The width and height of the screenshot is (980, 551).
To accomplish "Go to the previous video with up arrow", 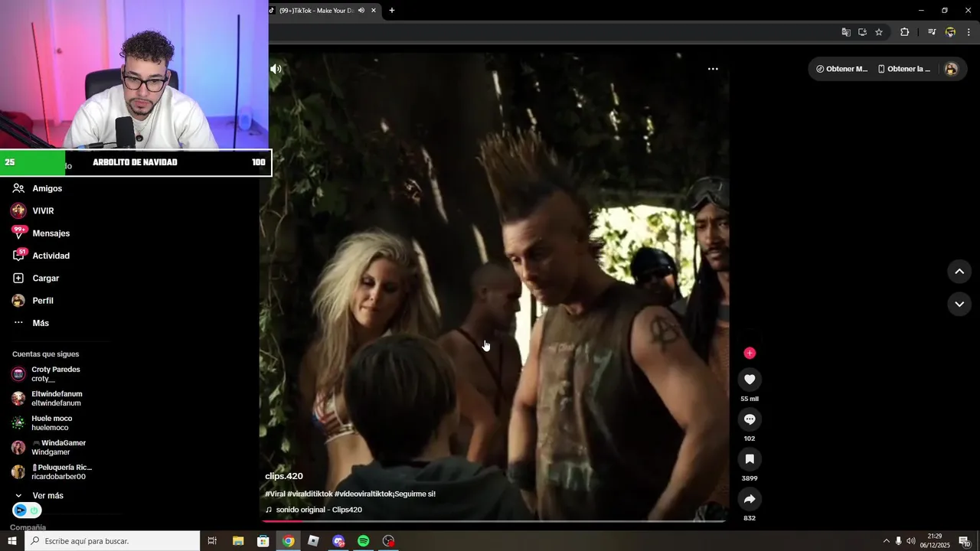I will point(959,272).
